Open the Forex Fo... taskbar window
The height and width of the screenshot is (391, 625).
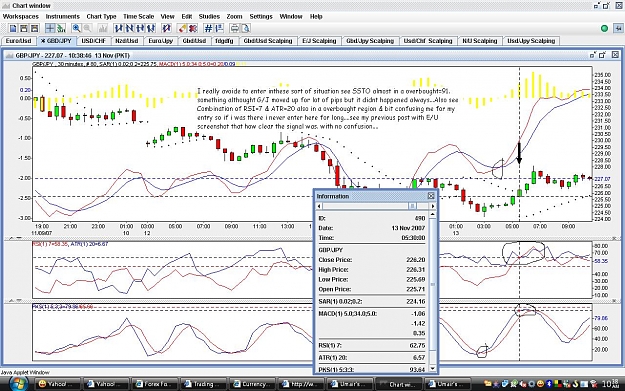coord(153,384)
